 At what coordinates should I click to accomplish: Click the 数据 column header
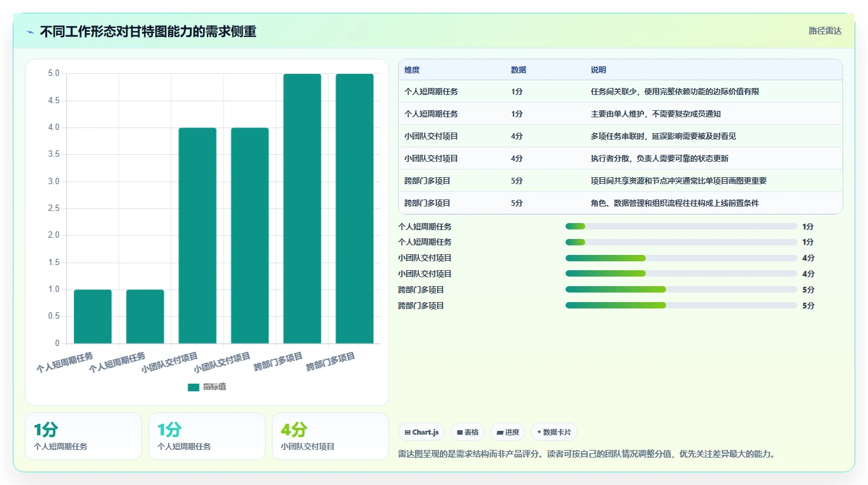pyautogui.click(x=518, y=70)
